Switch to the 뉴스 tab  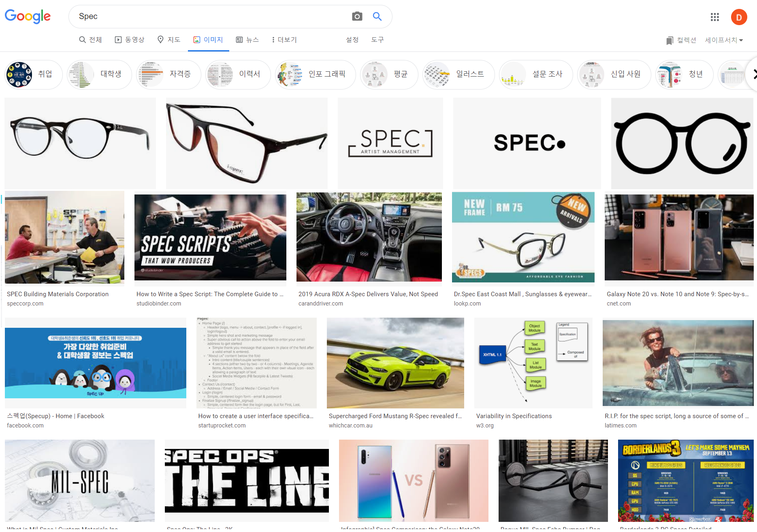pos(247,40)
